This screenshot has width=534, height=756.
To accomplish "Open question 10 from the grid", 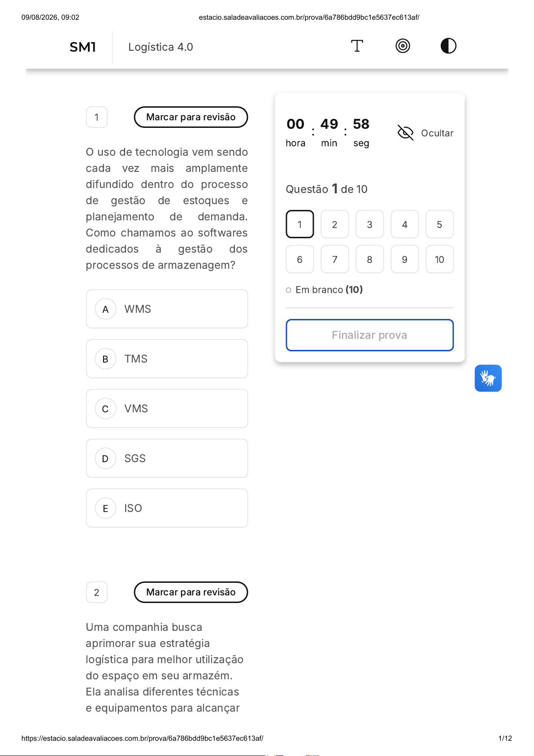I will tap(439, 259).
